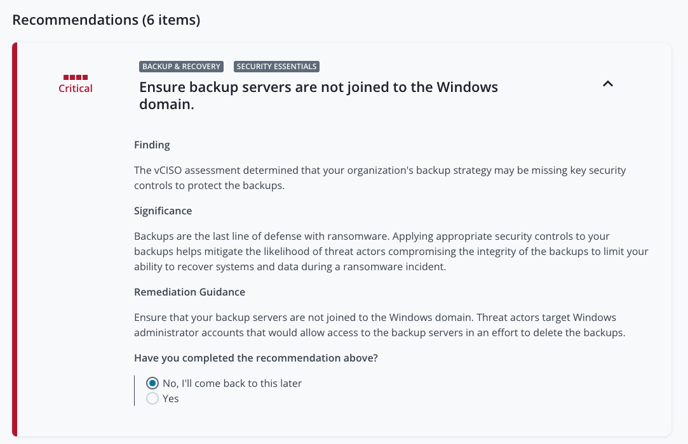This screenshot has height=444, width=688.
Task: Open the SECURITY ESSENTIALS tag
Action: [276, 66]
